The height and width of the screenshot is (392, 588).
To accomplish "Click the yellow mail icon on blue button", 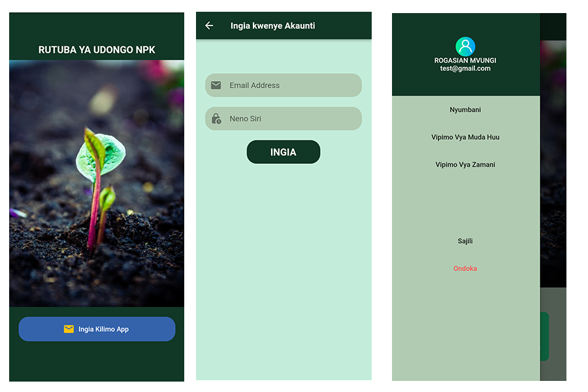I will coord(69,329).
